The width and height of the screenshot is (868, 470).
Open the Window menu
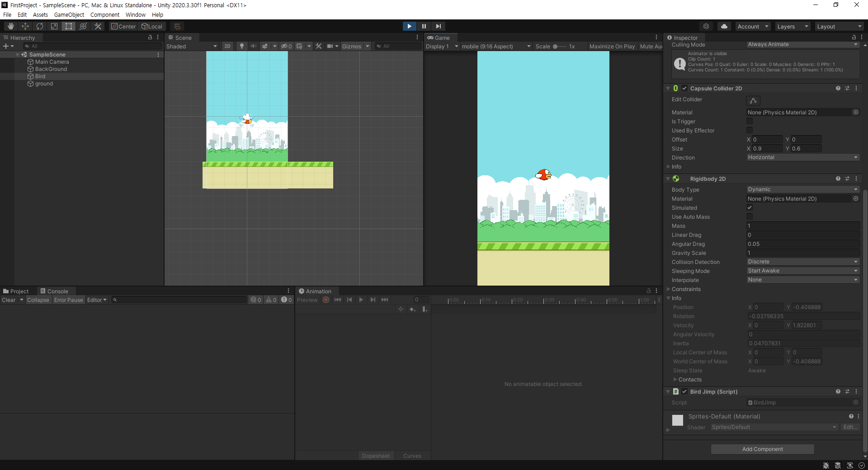pyautogui.click(x=136, y=14)
